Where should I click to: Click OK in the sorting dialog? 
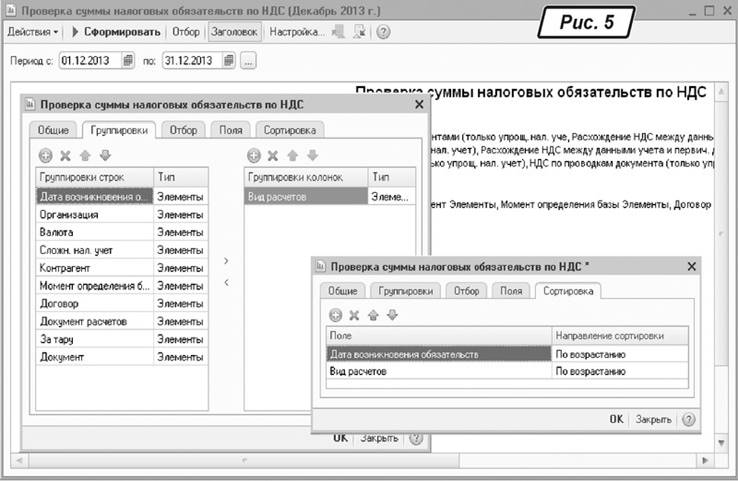(617, 419)
